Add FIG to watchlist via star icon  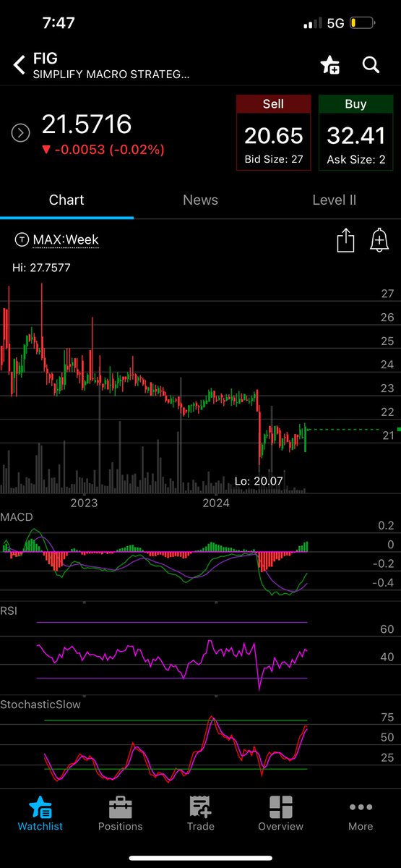(x=330, y=65)
